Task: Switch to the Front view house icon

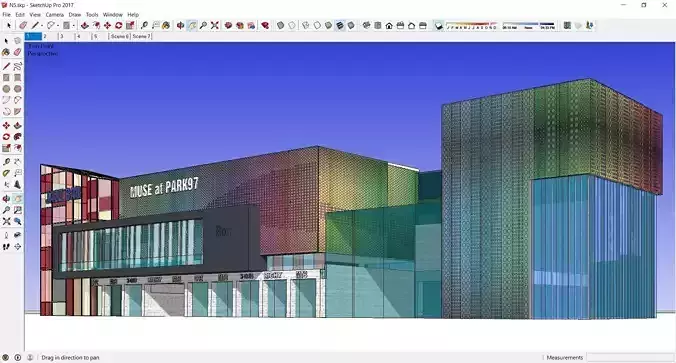Action: coord(389,26)
